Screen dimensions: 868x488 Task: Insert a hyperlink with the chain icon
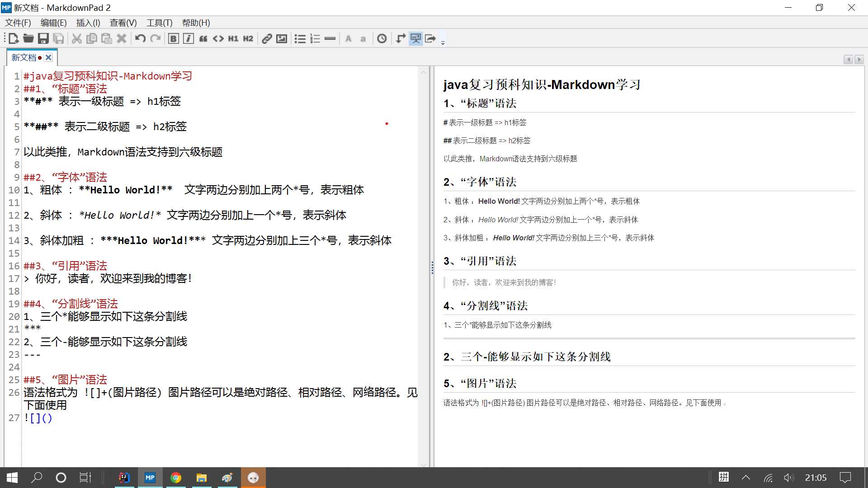click(x=267, y=39)
